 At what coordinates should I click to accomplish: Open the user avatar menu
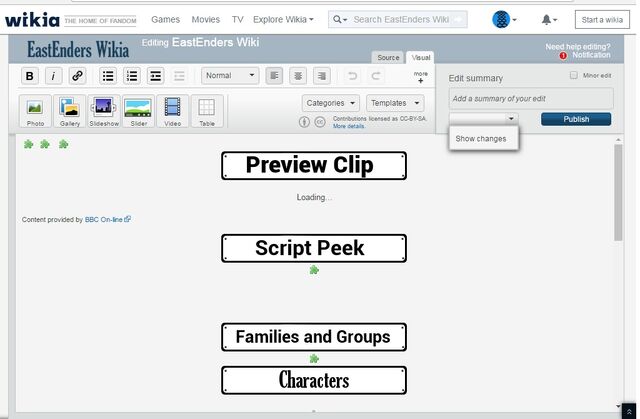pos(504,19)
